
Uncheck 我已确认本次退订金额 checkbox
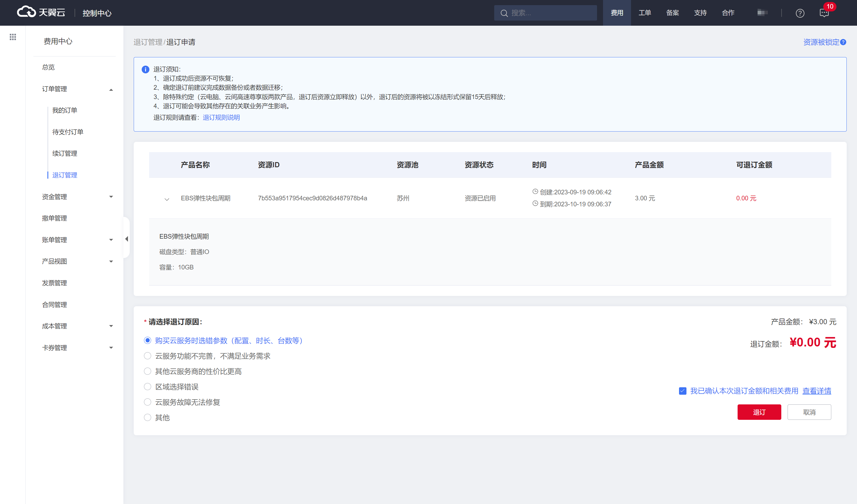[682, 391]
